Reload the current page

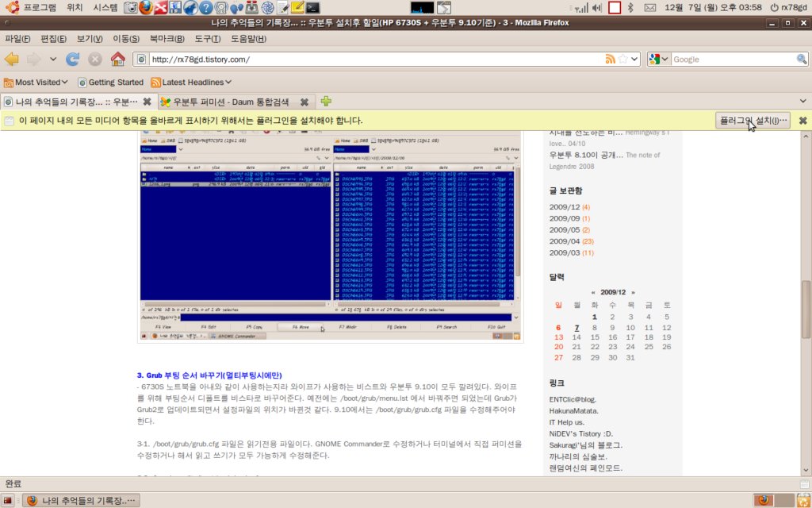[72, 59]
